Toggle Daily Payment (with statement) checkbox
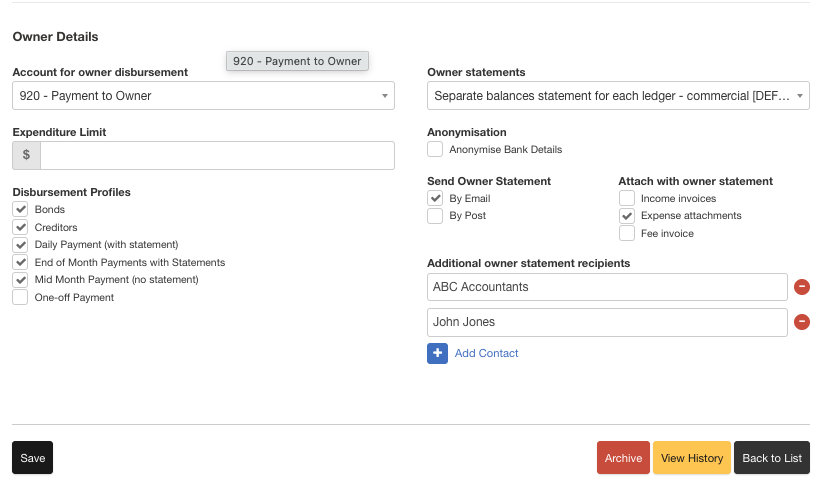This screenshot has height=493, width=836. coord(20,245)
